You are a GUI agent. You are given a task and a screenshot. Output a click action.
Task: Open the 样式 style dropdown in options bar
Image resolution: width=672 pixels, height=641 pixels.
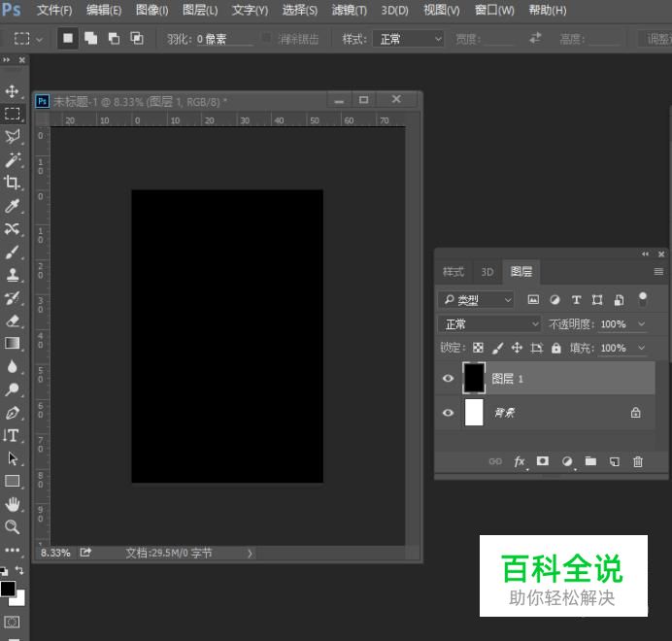pyautogui.click(x=410, y=39)
